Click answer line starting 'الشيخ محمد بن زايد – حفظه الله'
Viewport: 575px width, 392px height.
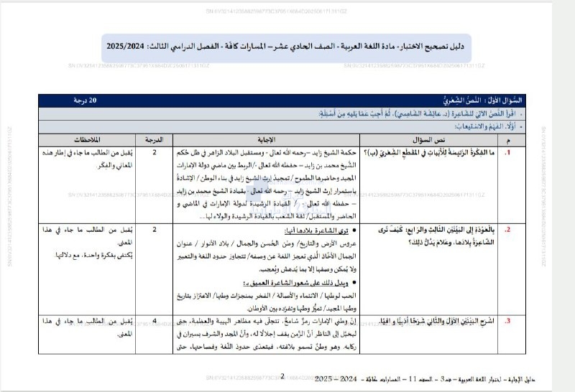pos(266,166)
